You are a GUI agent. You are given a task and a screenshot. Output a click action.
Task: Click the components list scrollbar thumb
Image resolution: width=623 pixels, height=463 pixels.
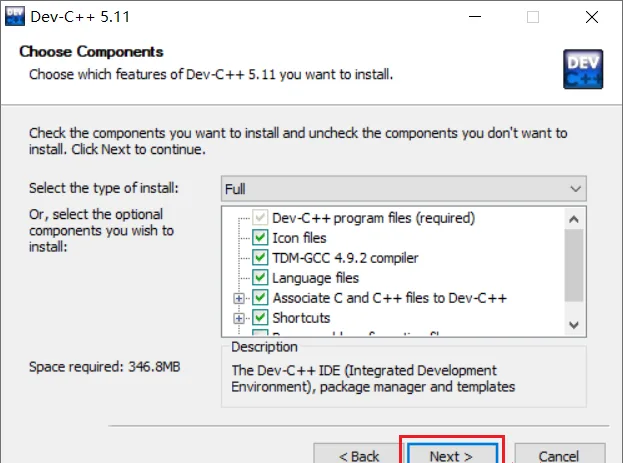point(574,265)
